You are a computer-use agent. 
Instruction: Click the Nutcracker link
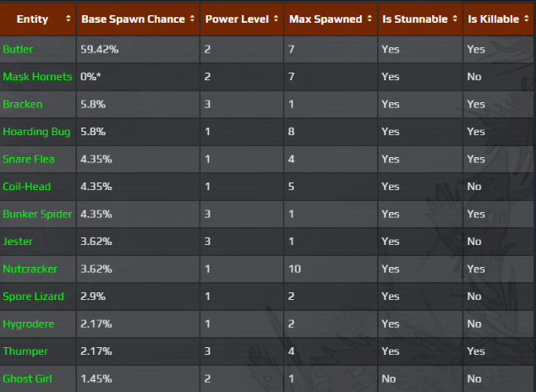pos(30,269)
